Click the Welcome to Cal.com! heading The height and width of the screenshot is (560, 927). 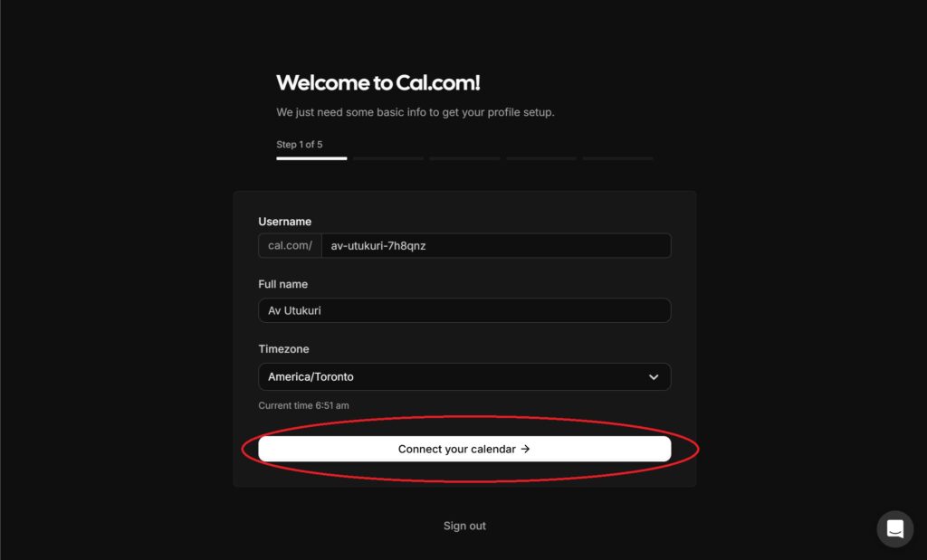377,83
